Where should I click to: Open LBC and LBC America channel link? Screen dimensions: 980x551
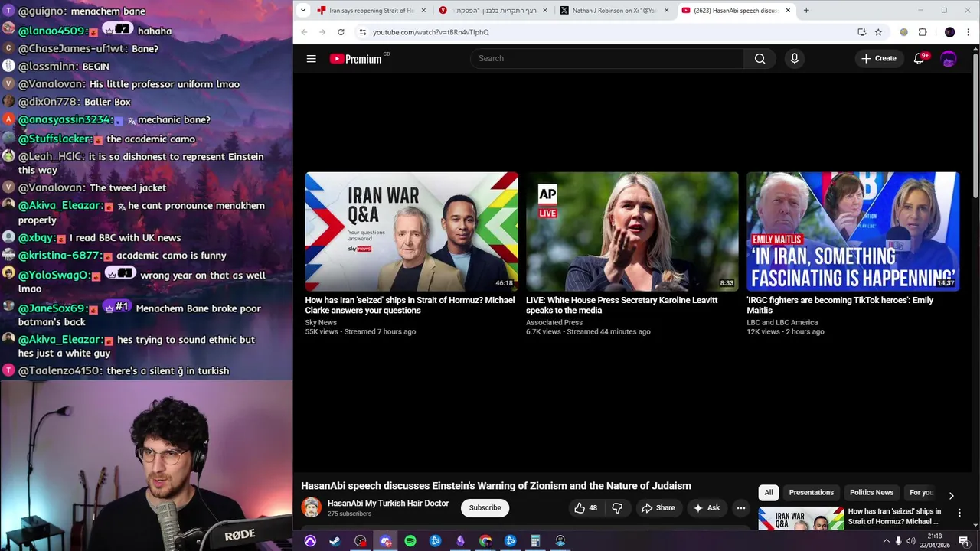[782, 322]
